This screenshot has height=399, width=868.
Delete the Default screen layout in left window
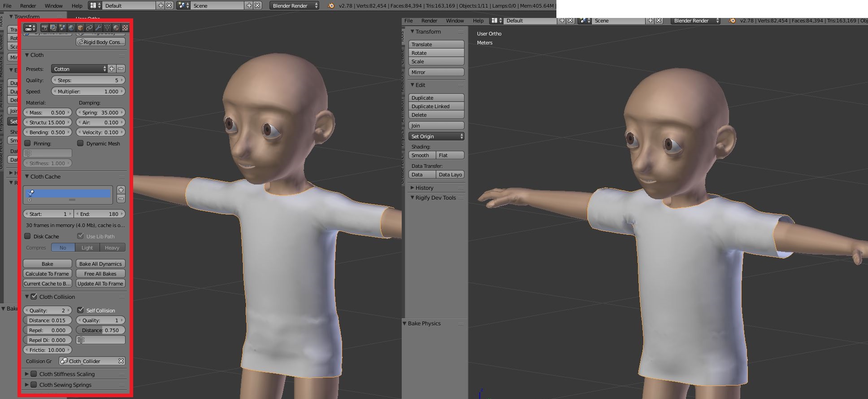[x=169, y=5]
